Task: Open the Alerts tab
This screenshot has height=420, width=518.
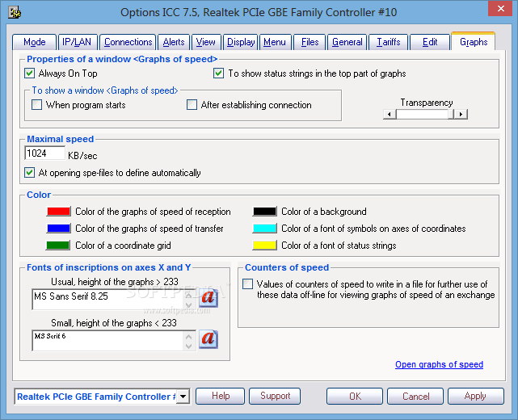Action: (174, 42)
